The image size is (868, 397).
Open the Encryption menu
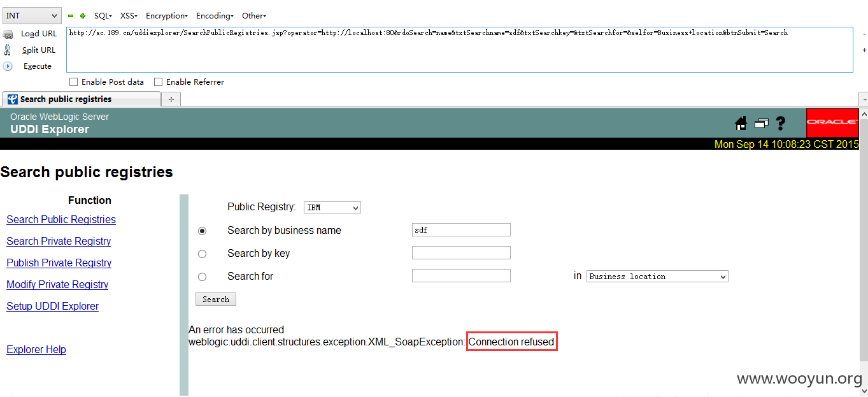(x=166, y=15)
